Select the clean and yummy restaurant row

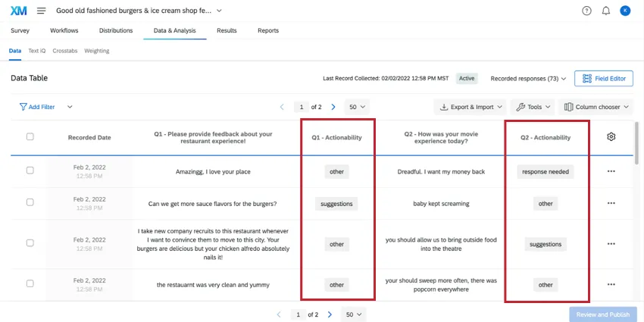(30, 284)
